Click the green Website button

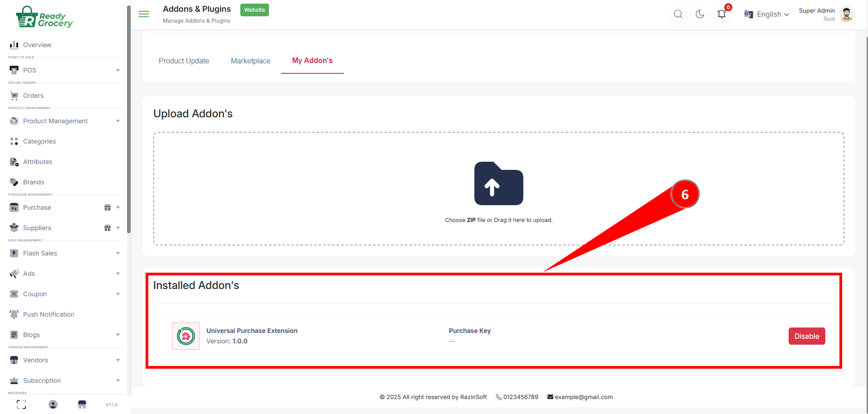[254, 10]
